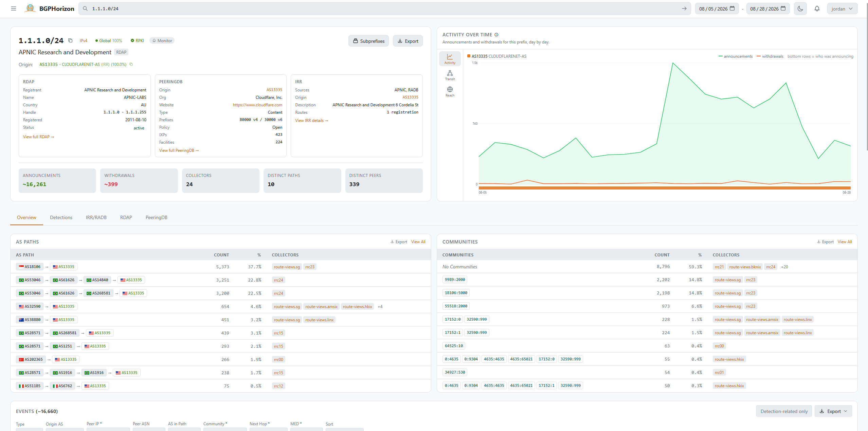Click the 18106:5000 community tag
This screenshot has height=431, width=868.
point(456,293)
